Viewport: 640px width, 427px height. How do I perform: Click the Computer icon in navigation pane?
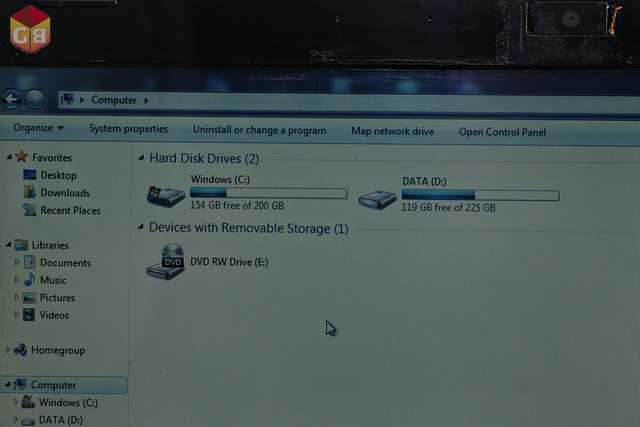(x=20, y=385)
